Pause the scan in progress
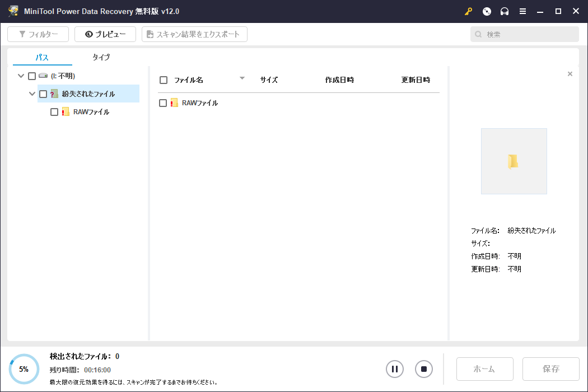This screenshot has height=392, width=588. point(395,369)
